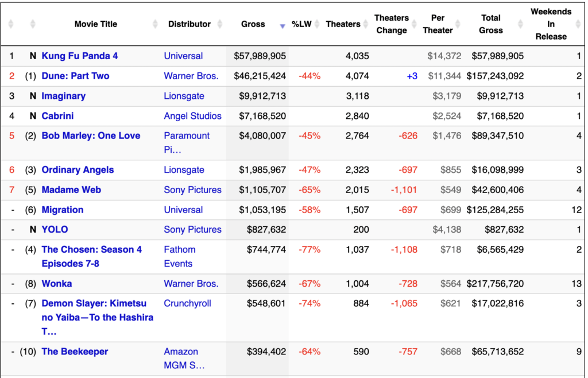Select the +3 theaters change value
The image size is (588, 378).
coord(412,76)
